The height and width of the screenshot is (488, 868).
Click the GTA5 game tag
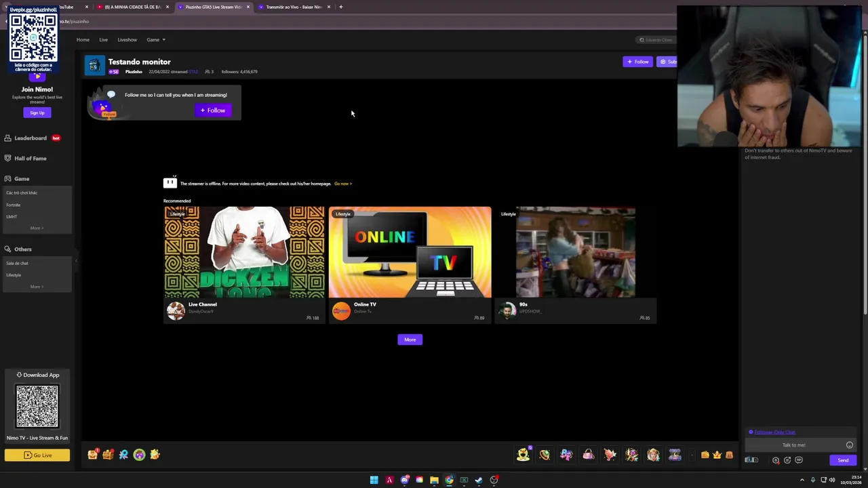click(193, 72)
